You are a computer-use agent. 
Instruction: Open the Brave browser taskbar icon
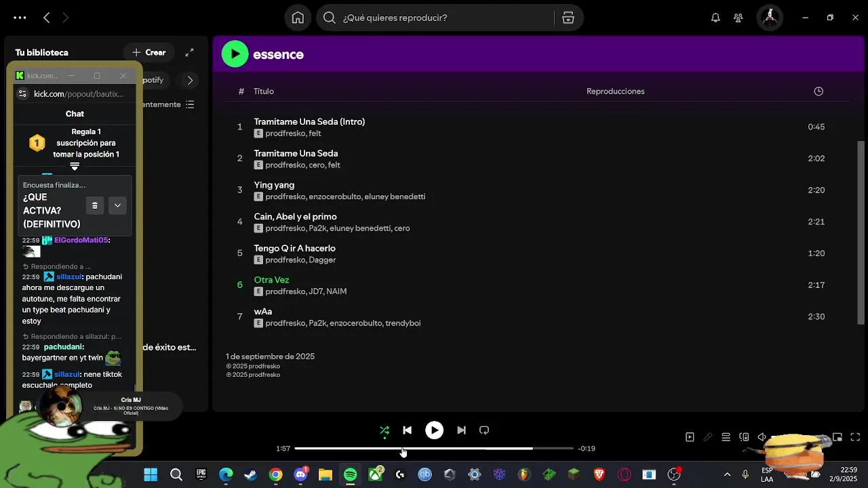coord(599,474)
